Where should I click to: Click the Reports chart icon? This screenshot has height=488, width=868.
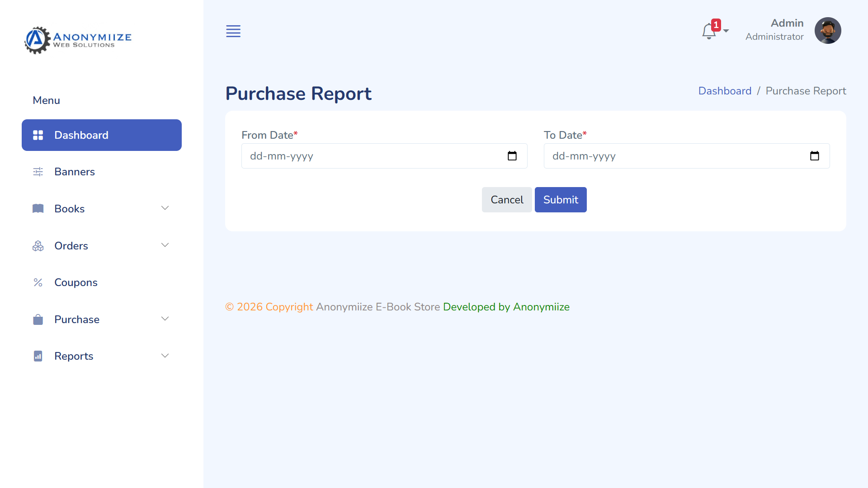tap(38, 356)
